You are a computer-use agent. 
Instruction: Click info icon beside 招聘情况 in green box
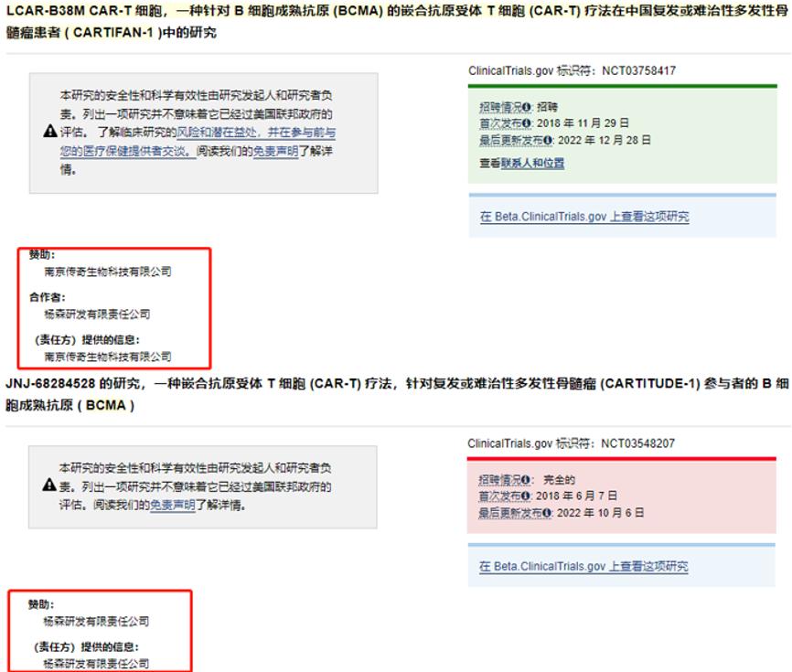(526, 107)
